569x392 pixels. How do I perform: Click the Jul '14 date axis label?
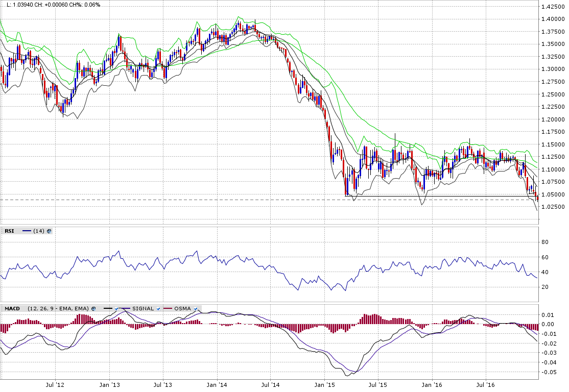(271, 385)
